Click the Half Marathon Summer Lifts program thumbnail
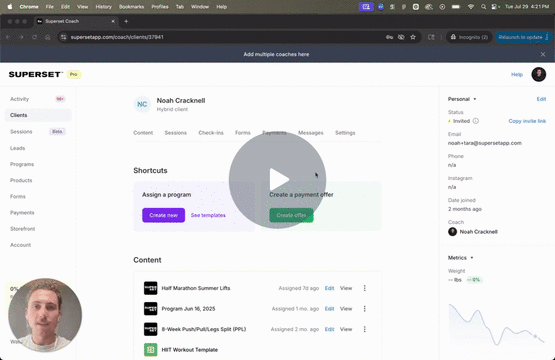Image resolution: width=555 pixels, height=360 pixels. (x=150, y=288)
